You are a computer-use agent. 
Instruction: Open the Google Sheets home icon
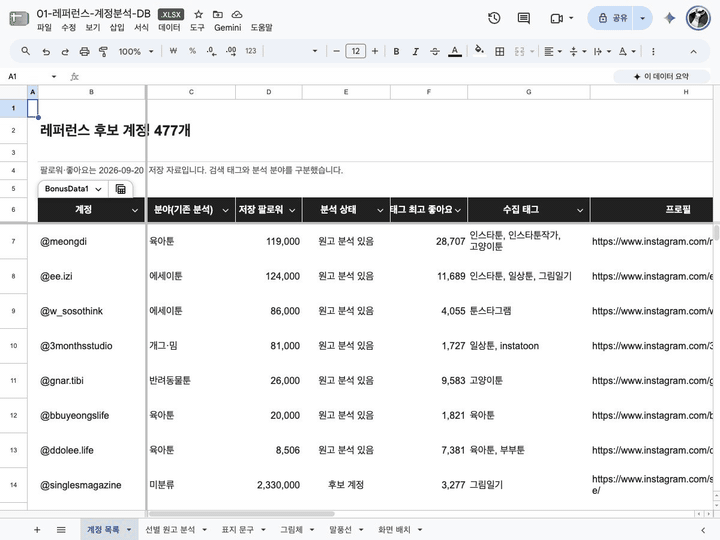pos(19,19)
